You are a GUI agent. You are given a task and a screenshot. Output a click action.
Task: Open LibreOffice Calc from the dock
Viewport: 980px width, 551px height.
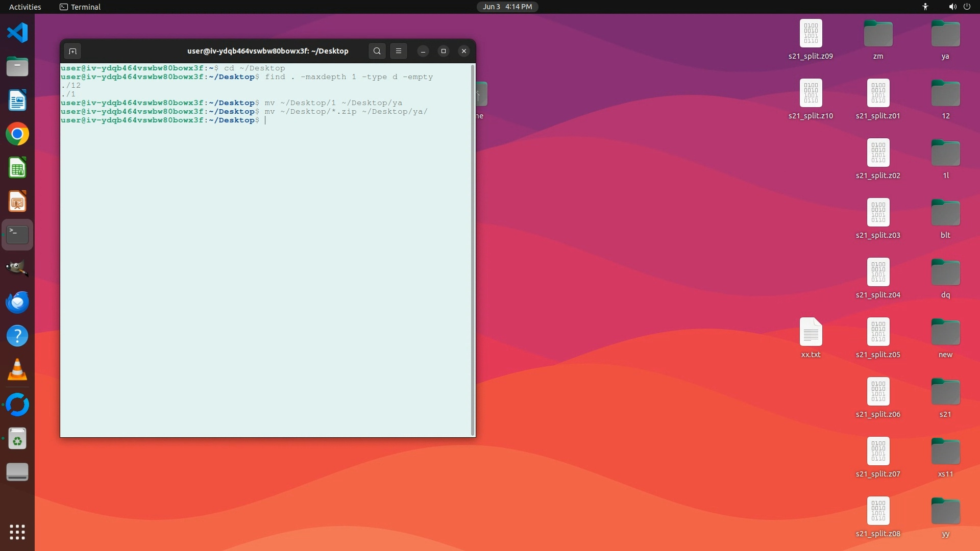click(17, 168)
